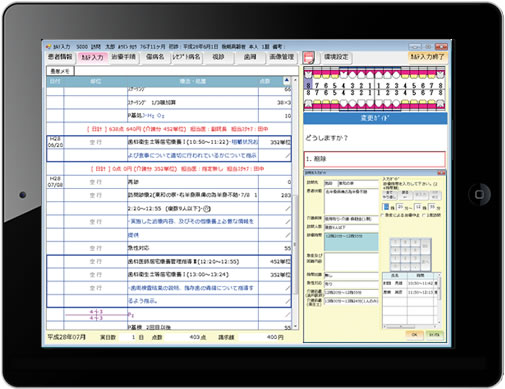Select lower left tooth number 5
Screen dimensions: 505x389
(414, 92)
